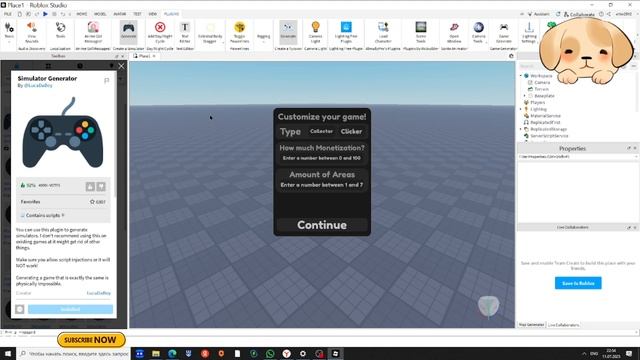Switch to the HOME ribbon tab
The height and width of the screenshot is (360, 640).
click(82, 14)
